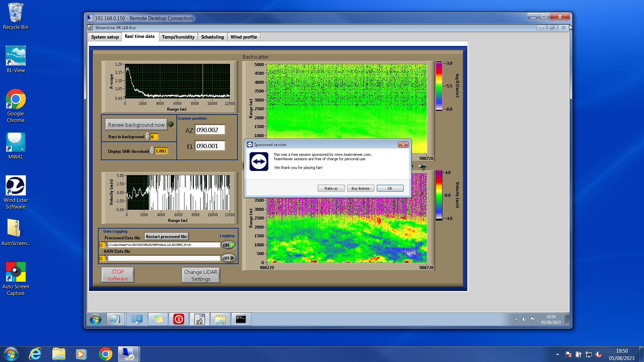Open the Temp/humidity tab
Viewport: 644px width, 362px height.
click(178, 37)
